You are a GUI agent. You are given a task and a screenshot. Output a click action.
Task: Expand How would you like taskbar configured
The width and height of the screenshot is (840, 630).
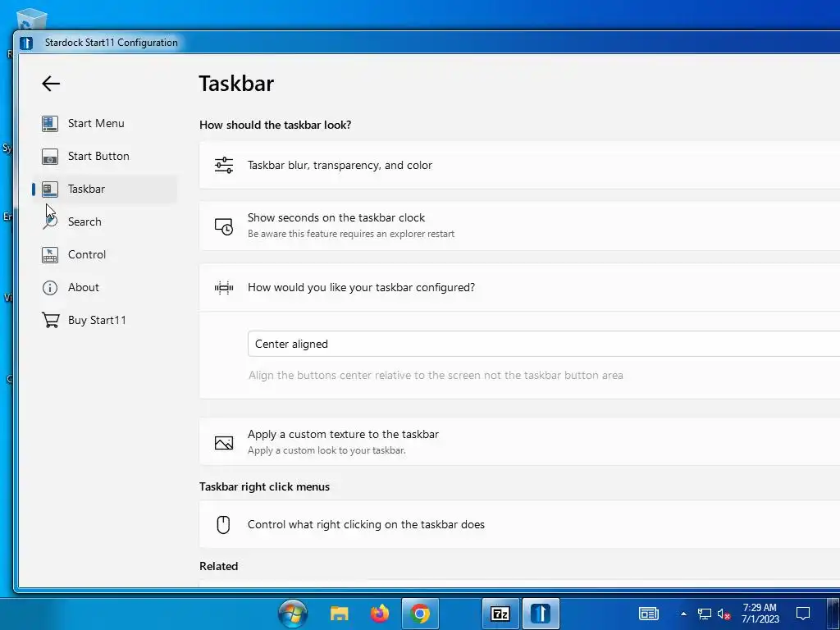click(519, 288)
